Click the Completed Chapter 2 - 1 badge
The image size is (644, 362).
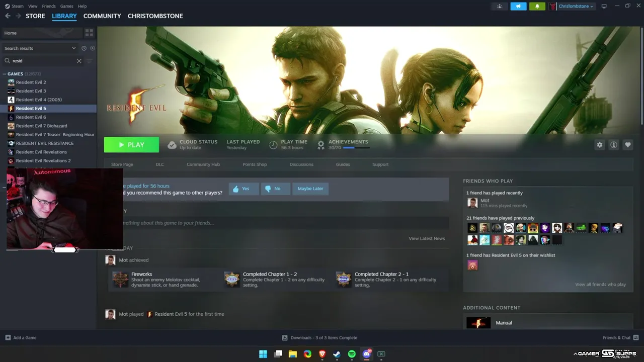(x=344, y=280)
